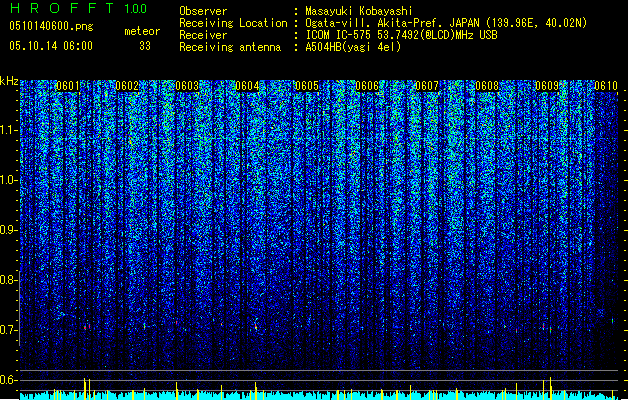Click the 0.8 kHz axis label

click(9, 280)
